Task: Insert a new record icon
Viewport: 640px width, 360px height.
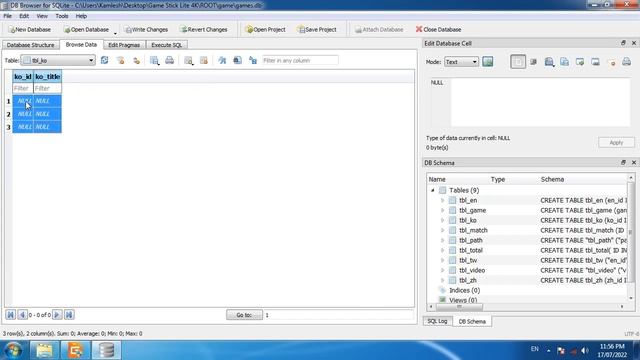Action: tap(188, 60)
